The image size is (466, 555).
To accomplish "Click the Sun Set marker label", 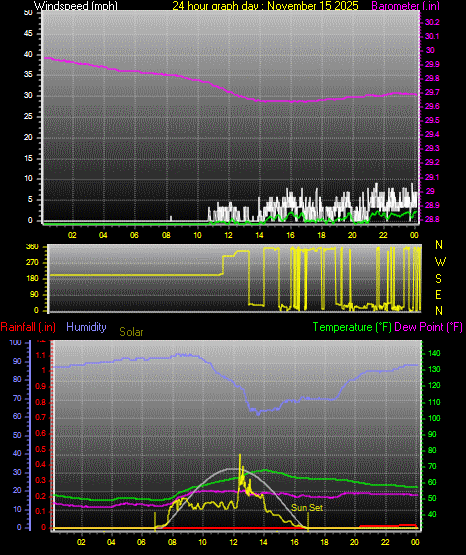I will point(307,508).
